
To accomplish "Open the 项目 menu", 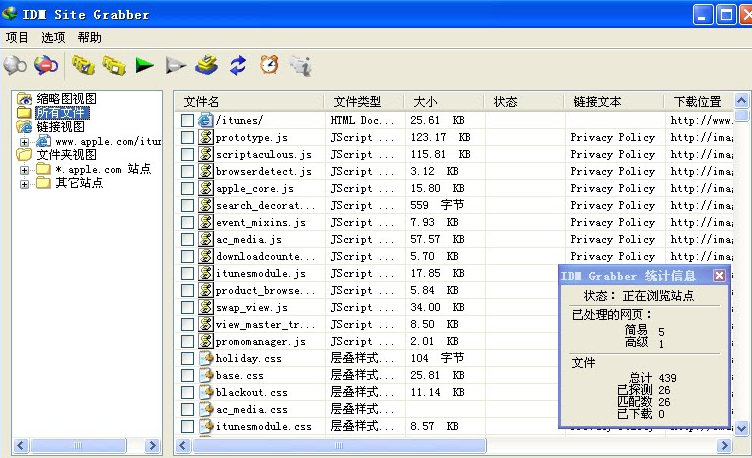I will [x=18, y=37].
